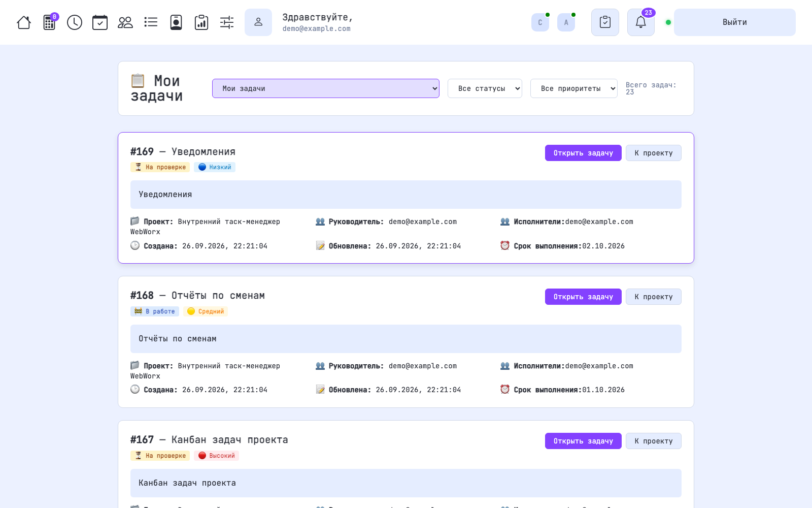The image size is (812, 508).
Task: Click the "#167 — Канбан задач проекта" title
Action: point(209,439)
